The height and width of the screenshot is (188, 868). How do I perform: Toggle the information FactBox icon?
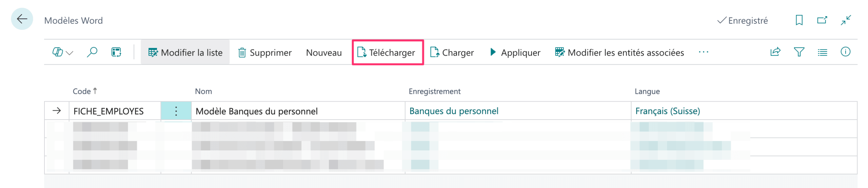[845, 52]
